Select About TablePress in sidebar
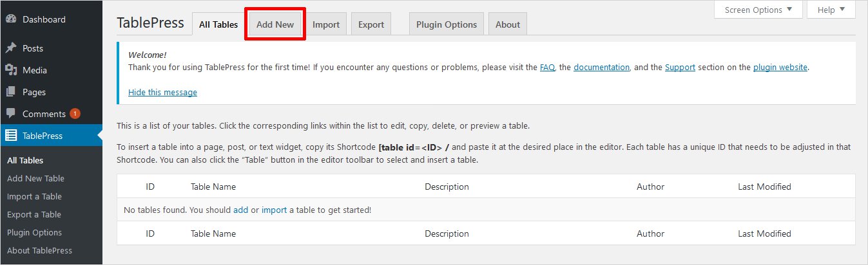Viewport: 868px width, 265px height. 39,250
